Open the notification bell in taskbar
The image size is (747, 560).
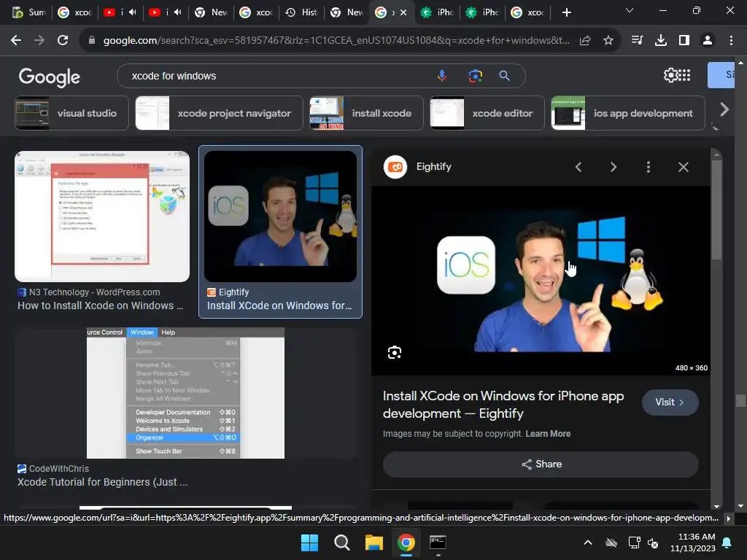(x=727, y=542)
